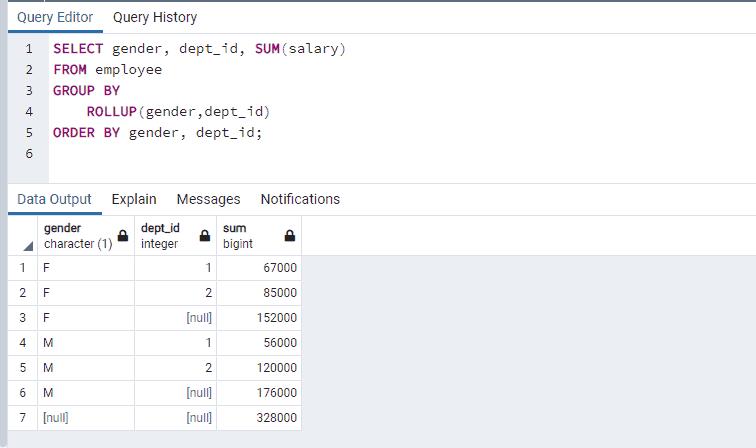Select row 1 by its row number
The height and width of the screenshot is (448, 756).
pos(22,268)
